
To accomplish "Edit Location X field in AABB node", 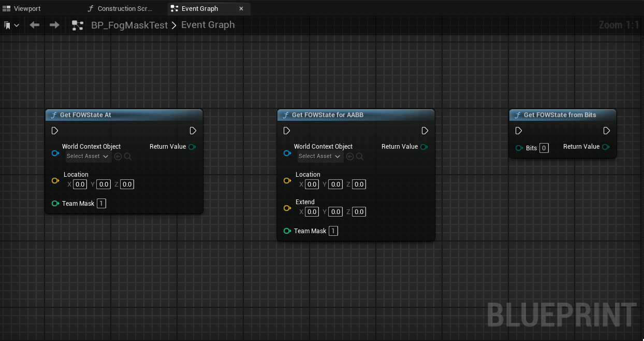I will (312, 184).
